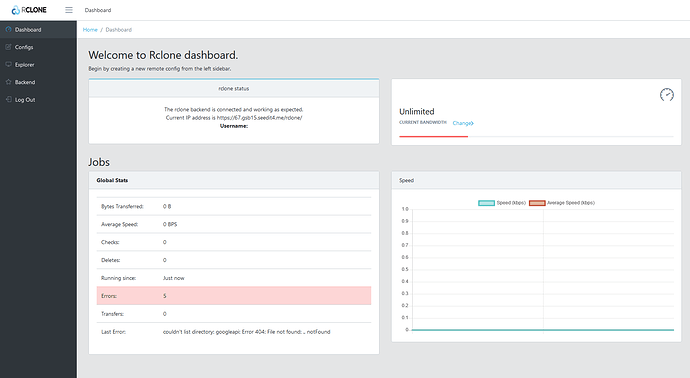Click the Unlimited bandwidth value
The image size is (690, 378).
(416, 112)
